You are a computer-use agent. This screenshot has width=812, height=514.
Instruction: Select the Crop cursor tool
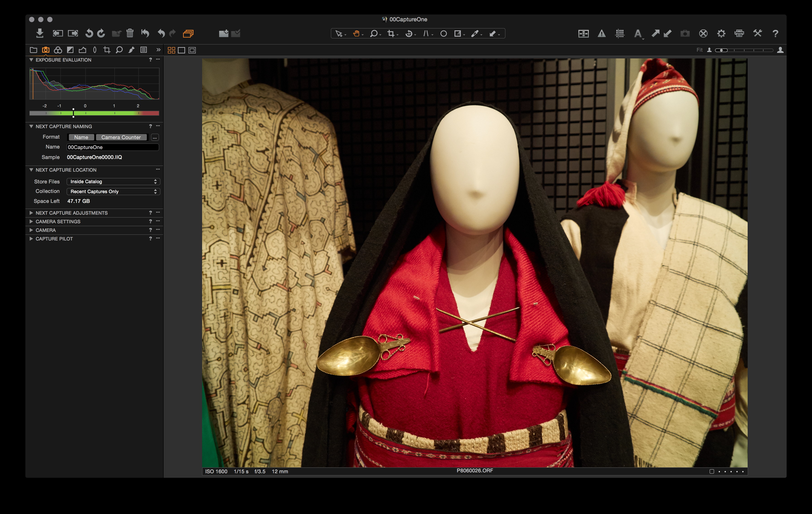[x=391, y=33]
